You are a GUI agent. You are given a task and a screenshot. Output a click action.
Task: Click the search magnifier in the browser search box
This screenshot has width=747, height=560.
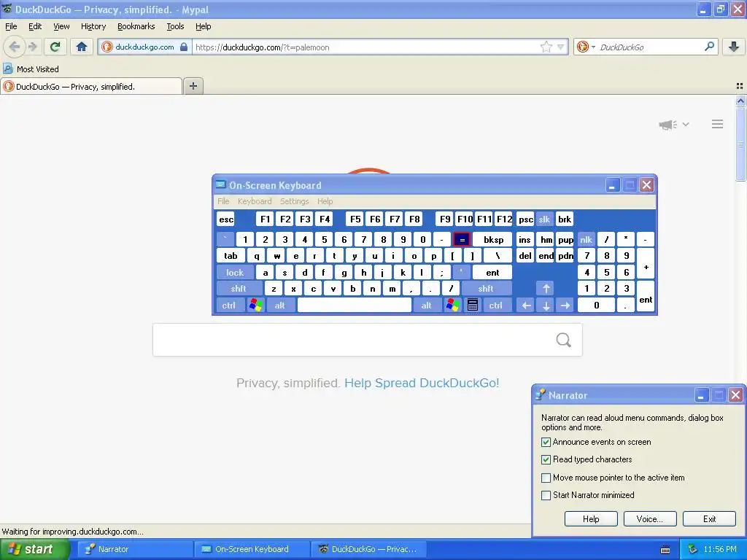coord(709,47)
